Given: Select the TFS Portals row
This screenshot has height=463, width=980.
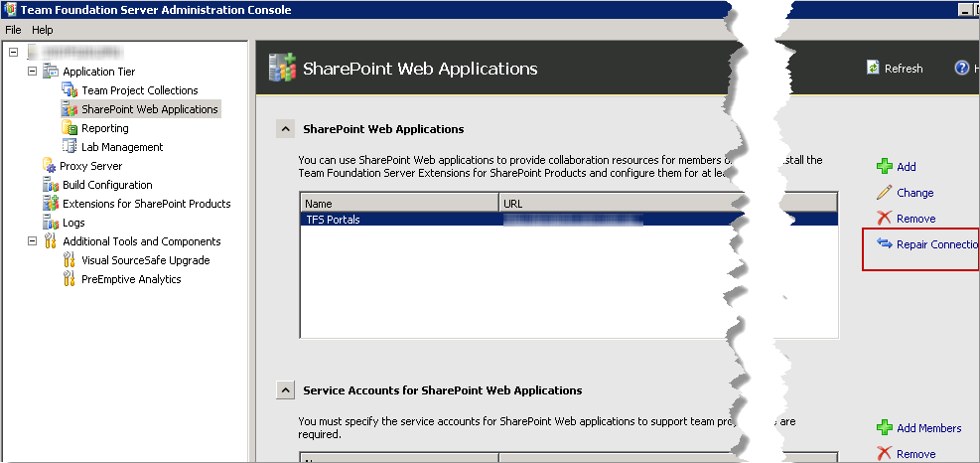Looking at the screenshot, I should 569,219.
